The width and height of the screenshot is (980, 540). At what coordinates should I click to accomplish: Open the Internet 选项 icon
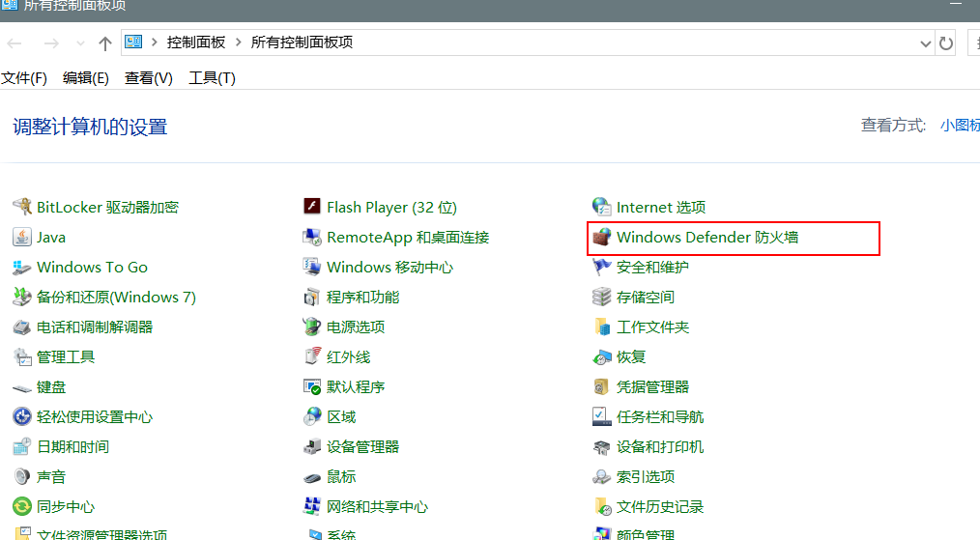(x=602, y=207)
